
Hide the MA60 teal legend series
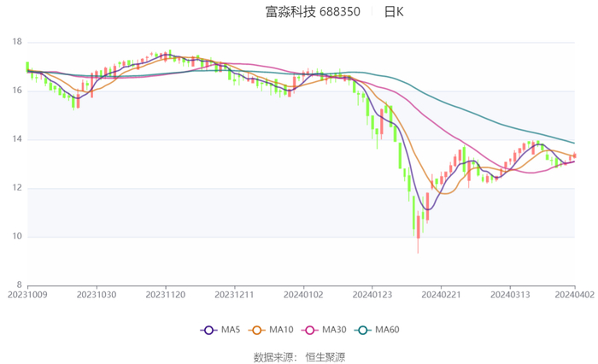click(363, 330)
